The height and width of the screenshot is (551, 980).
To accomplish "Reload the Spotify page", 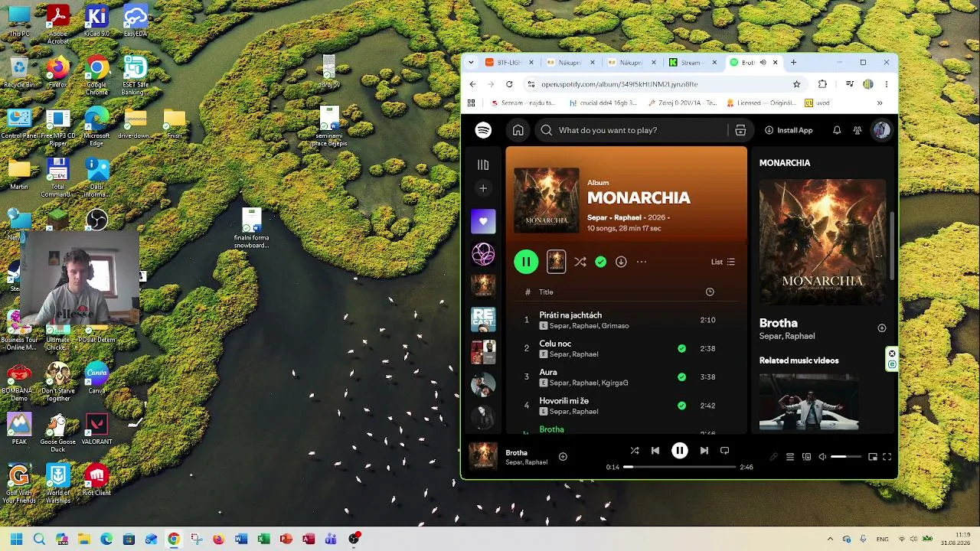I will click(509, 84).
